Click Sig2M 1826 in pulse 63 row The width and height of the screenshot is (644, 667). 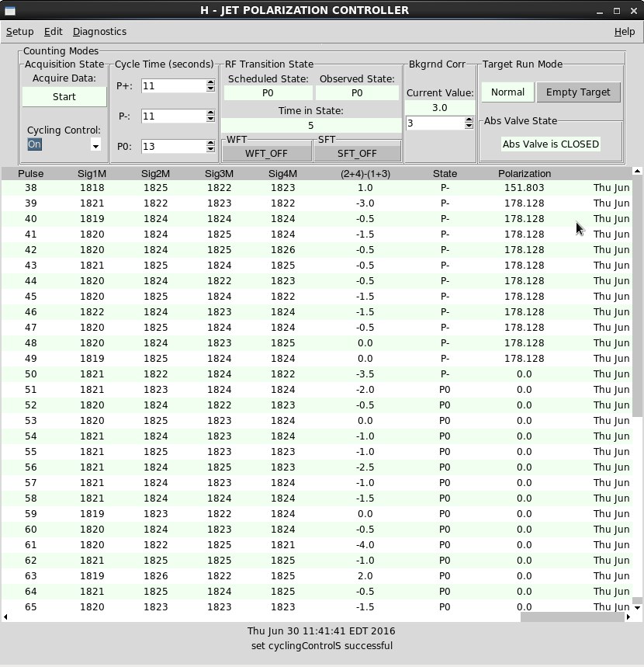pyautogui.click(x=156, y=576)
